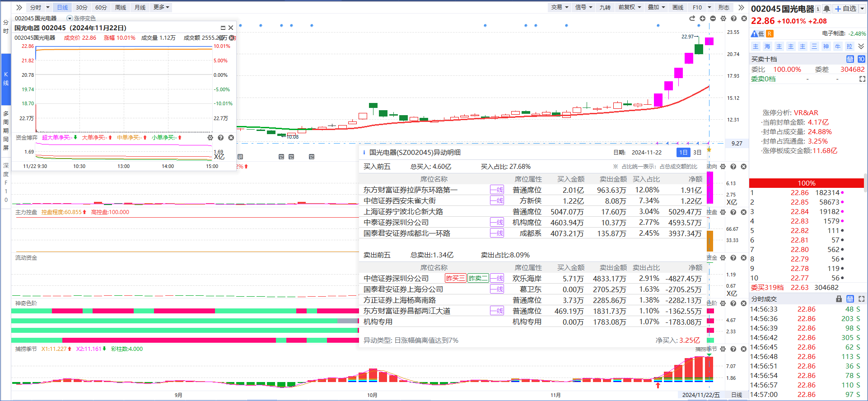Click the red 100% buy ratio bar
The width and height of the screenshot is (868, 401).
tap(806, 183)
